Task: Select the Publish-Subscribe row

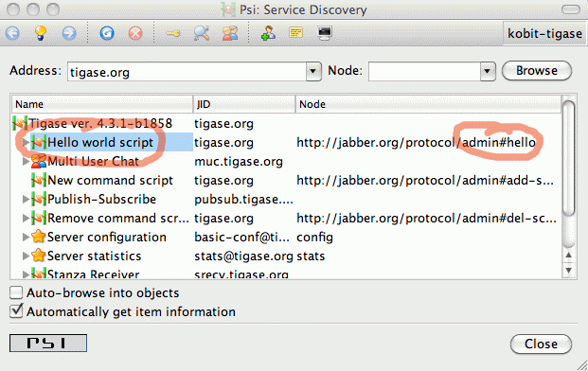Action: [287, 200]
